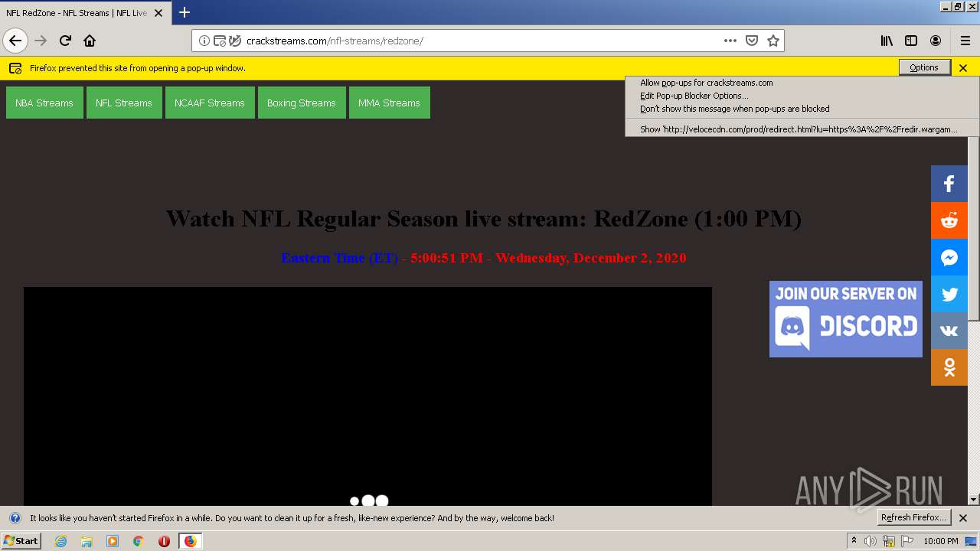Dismiss the pop-up blocked notification bar

[x=963, y=68]
